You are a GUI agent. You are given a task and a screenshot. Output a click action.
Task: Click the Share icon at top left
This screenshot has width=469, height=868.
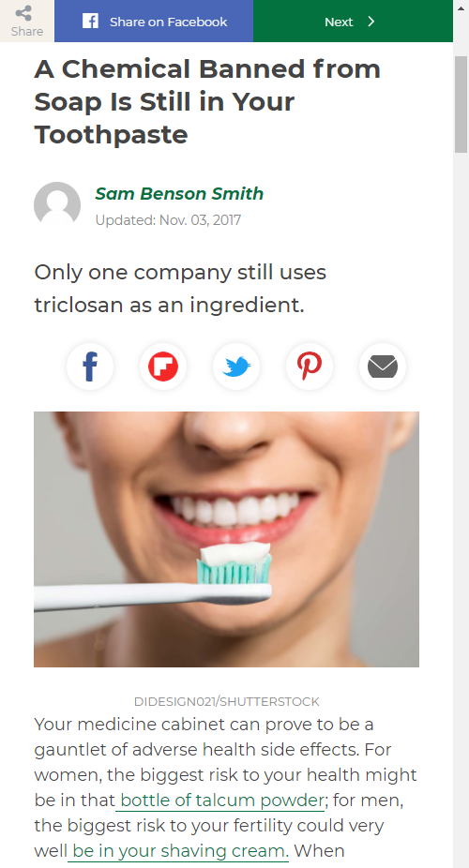click(23, 13)
